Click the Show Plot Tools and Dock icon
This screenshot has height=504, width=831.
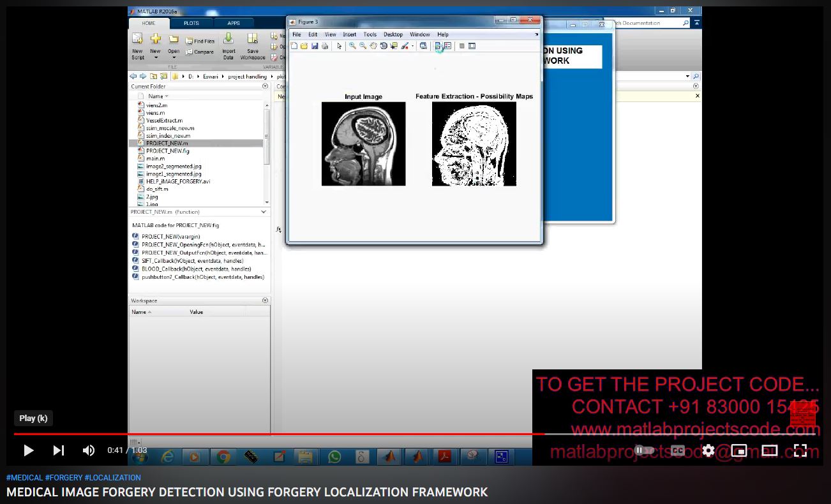click(x=472, y=46)
